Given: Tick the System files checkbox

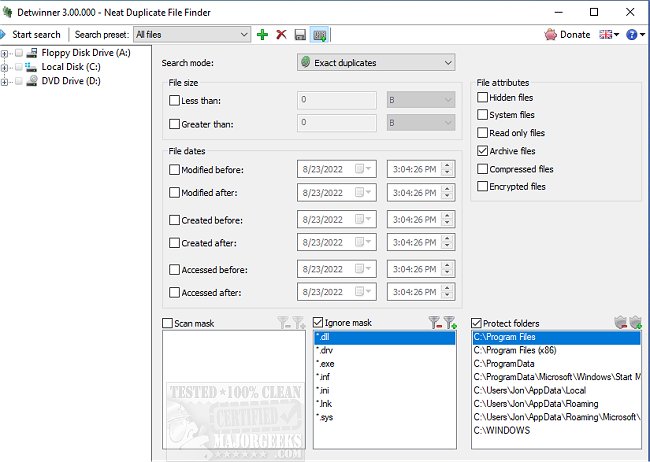Looking at the screenshot, I should coord(482,114).
